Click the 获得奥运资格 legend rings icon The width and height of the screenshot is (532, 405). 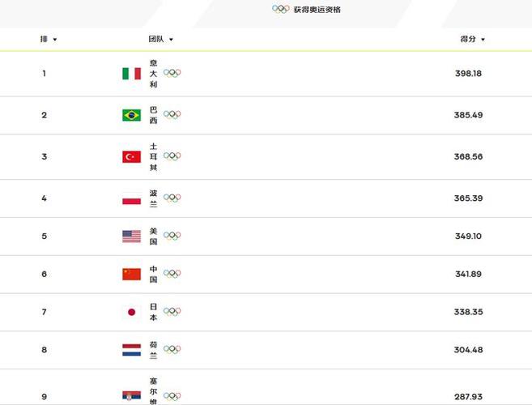point(281,9)
